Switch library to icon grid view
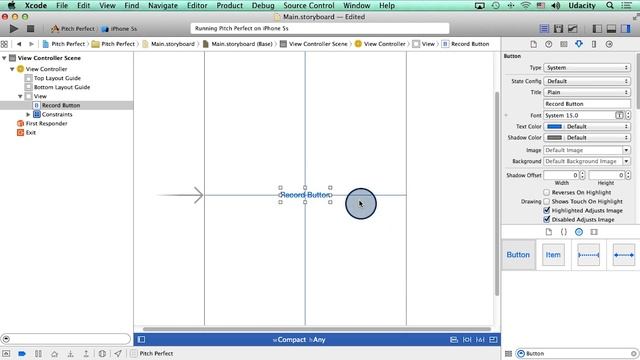The width and height of the screenshot is (640, 360). pyautogui.click(x=508, y=353)
